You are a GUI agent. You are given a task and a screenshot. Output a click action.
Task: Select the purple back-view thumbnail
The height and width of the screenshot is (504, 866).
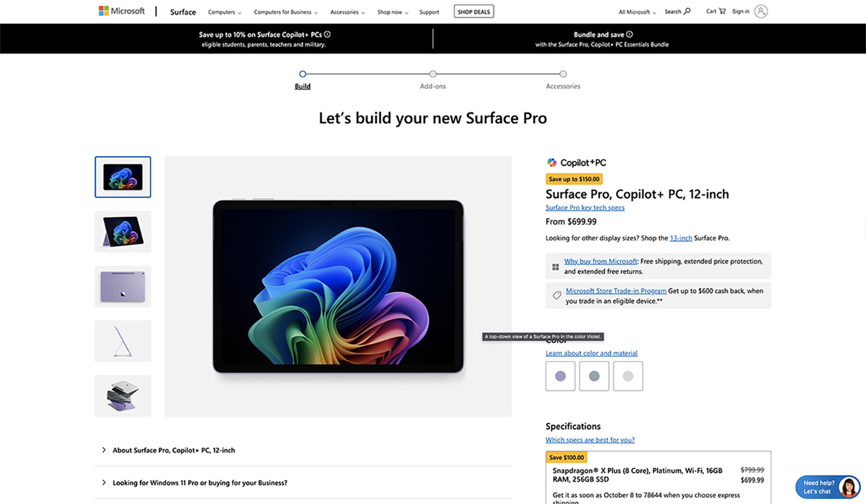click(122, 286)
